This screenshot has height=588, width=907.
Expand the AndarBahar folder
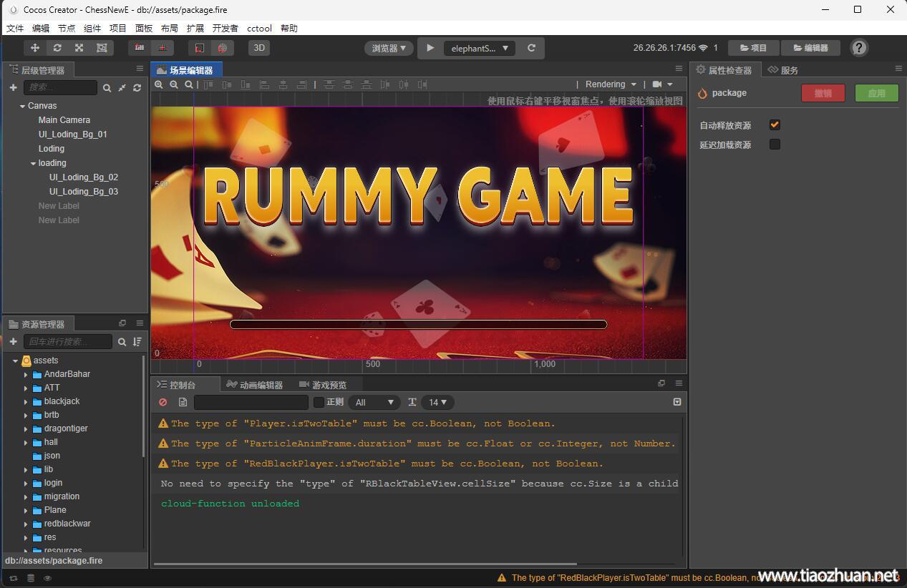point(26,375)
